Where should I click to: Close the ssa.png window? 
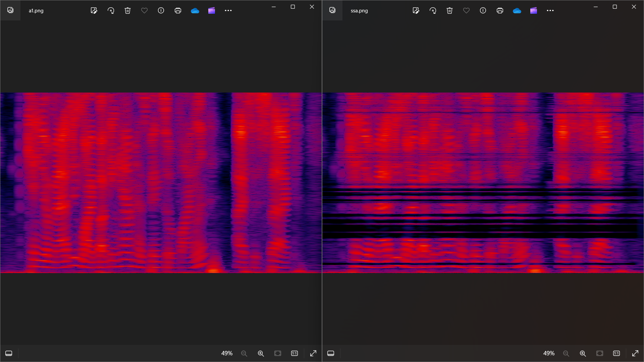pyautogui.click(x=634, y=7)
